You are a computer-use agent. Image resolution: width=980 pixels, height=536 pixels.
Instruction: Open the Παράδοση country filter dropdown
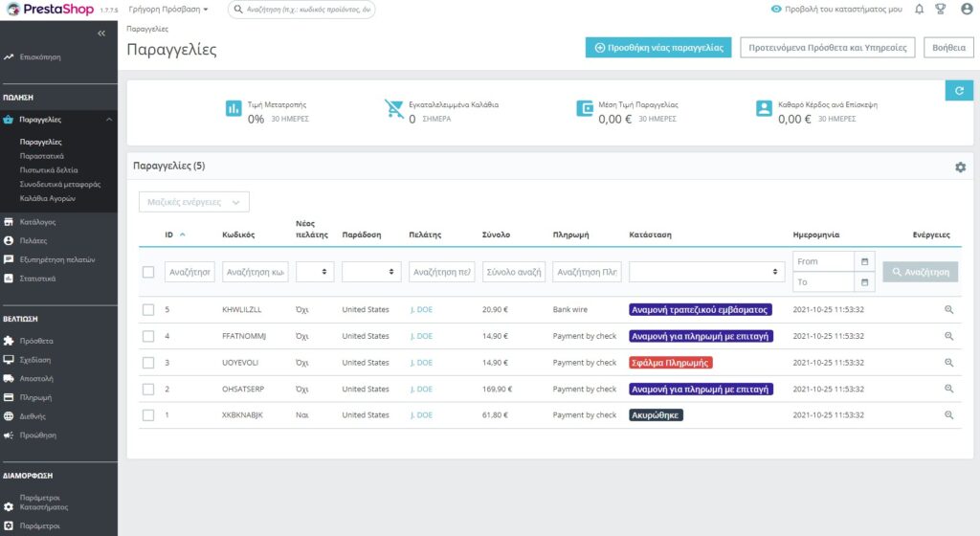click(x=370, y=273)
